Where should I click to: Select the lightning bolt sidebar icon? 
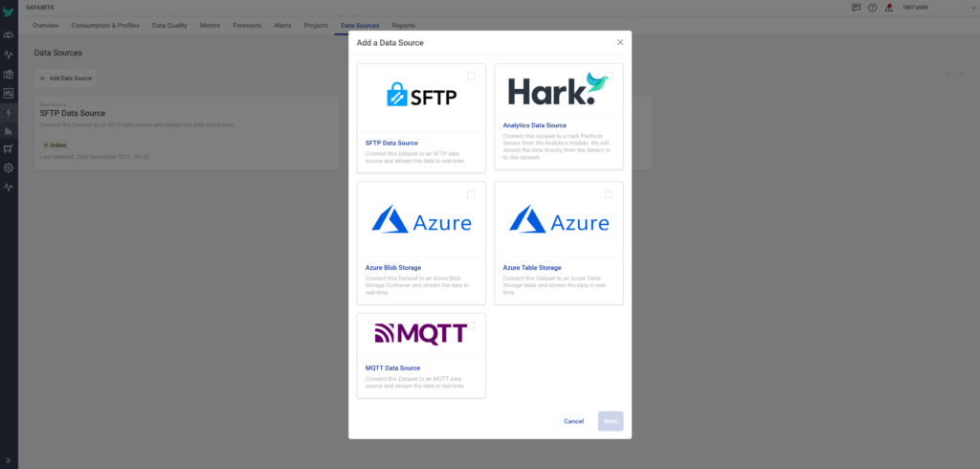click(8, 113)
